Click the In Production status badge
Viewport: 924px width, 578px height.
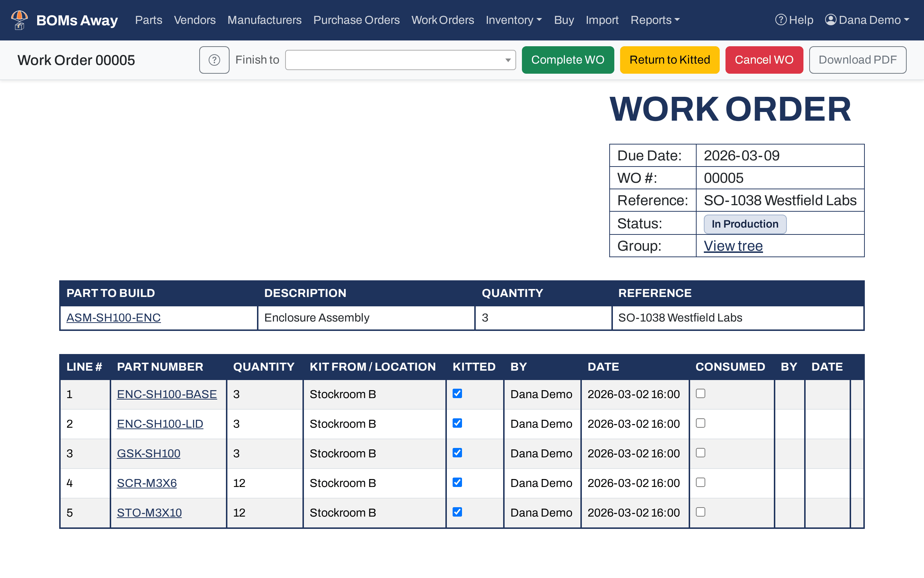(745, 224)
